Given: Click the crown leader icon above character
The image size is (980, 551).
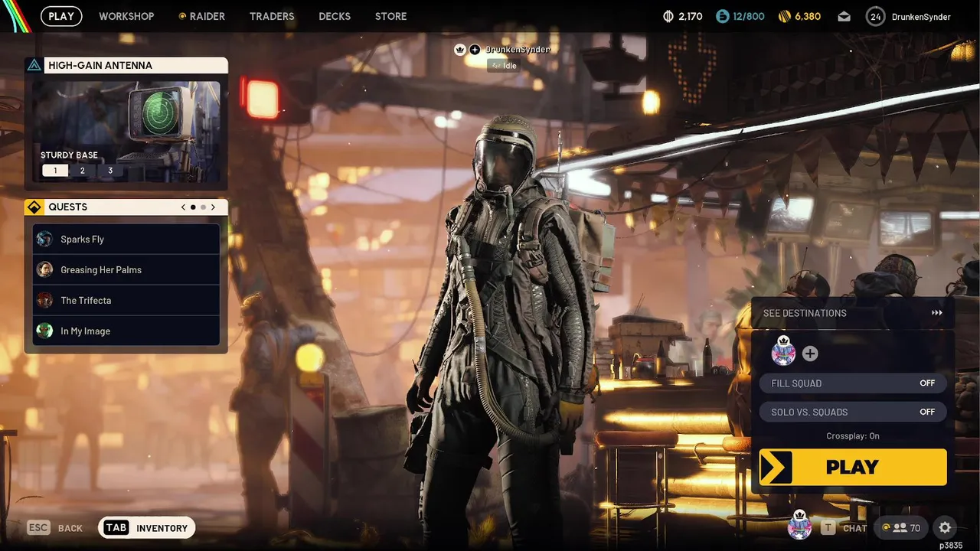Looking at the screenshot, I should coord(460,49).
